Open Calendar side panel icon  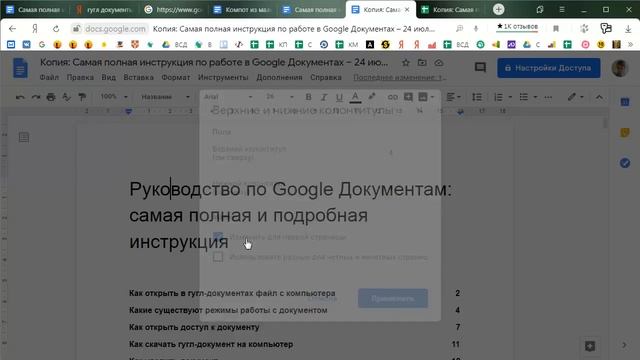(625, 102)
